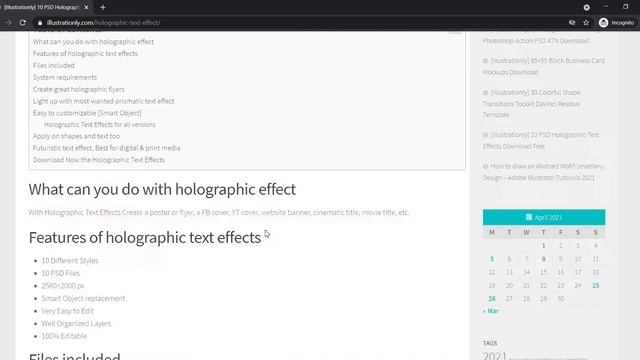Minimize the browser window
The width and height of the screenshot is (640, 360).
(606, 7)
